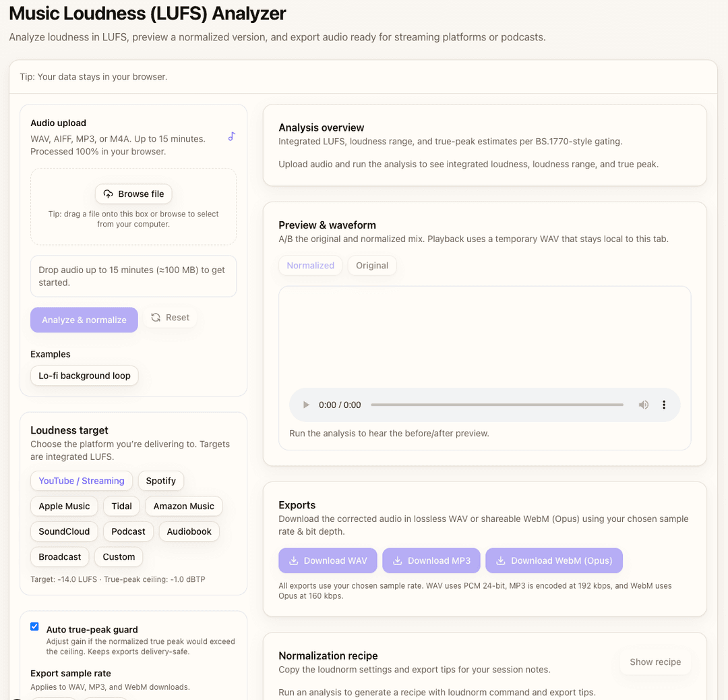Screen dimensions: 728x700
Task: Click the file drop zone area
Action: click(133, 229)
